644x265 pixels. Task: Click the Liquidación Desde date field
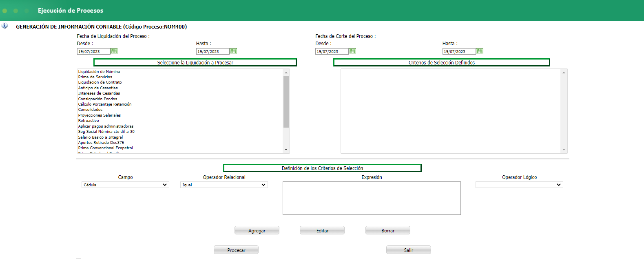pos(94,51)
